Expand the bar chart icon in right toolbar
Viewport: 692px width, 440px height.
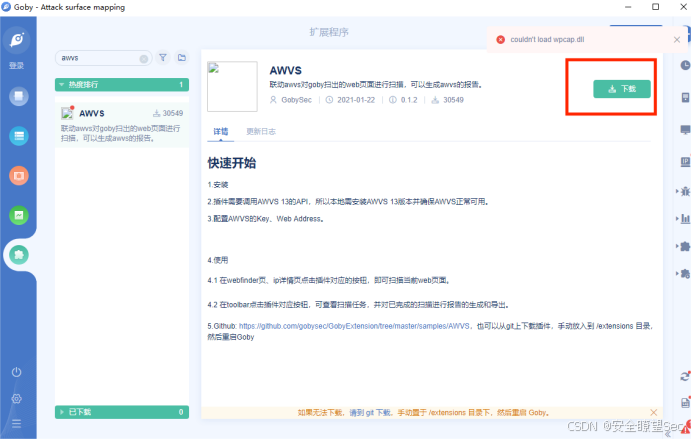(x=684, y=218)
